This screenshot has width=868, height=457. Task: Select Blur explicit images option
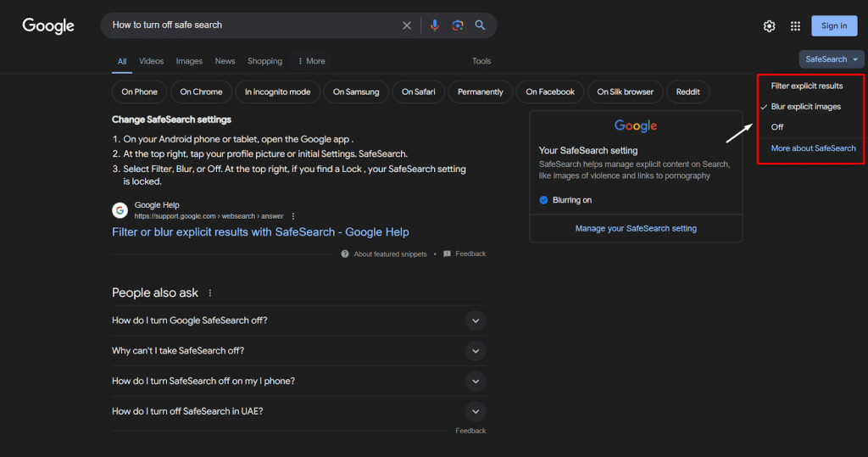point(805,106)
